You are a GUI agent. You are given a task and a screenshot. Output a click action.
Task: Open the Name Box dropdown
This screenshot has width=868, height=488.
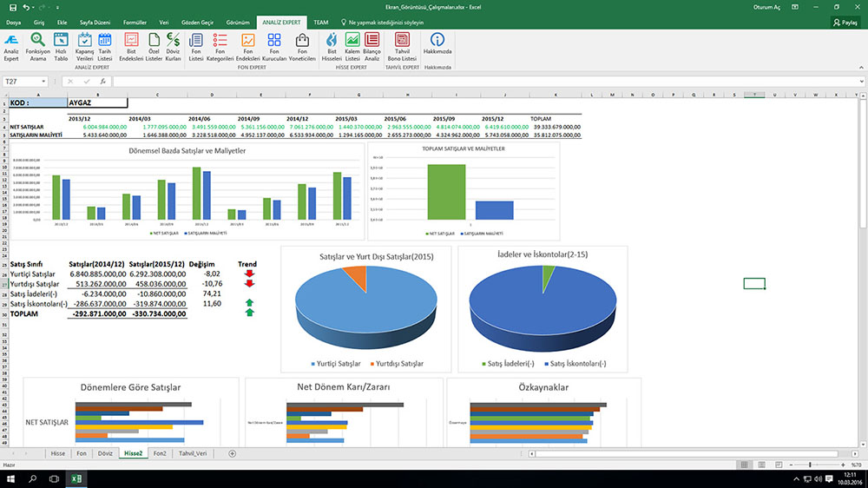(43, 82)
